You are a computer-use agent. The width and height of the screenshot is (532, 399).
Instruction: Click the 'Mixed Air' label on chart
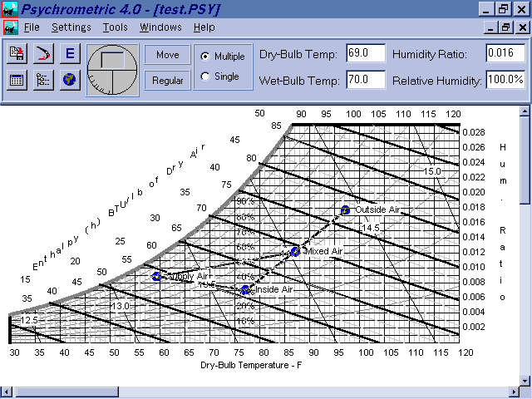(x=324, y=251)
